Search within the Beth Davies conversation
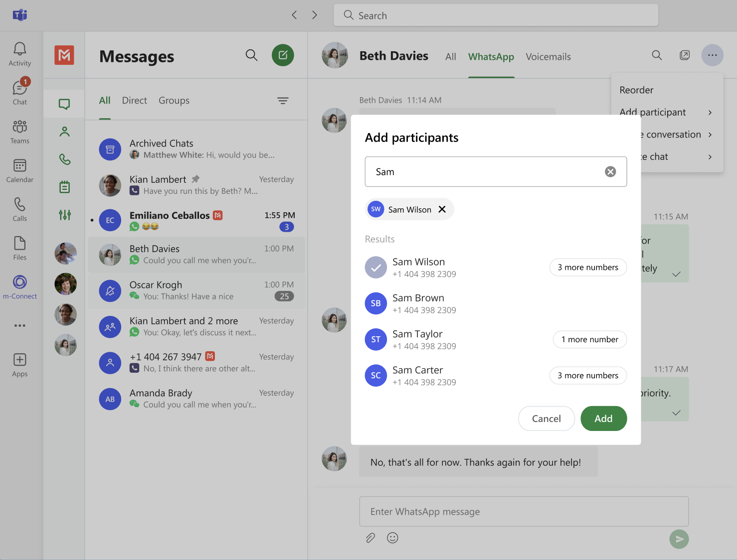 click(x=657, y=55)
